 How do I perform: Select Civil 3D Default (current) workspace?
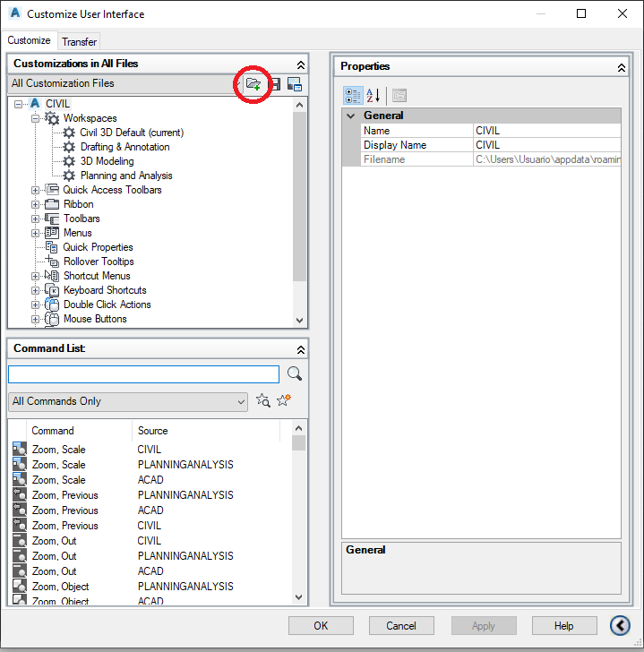click(x=132, y=133)
